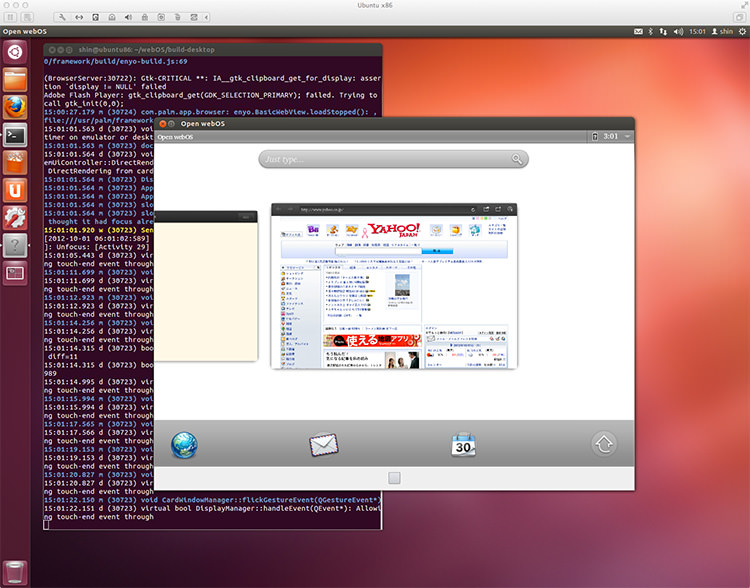
Task: Open the 15:01 clock menu
Action: 697,32
